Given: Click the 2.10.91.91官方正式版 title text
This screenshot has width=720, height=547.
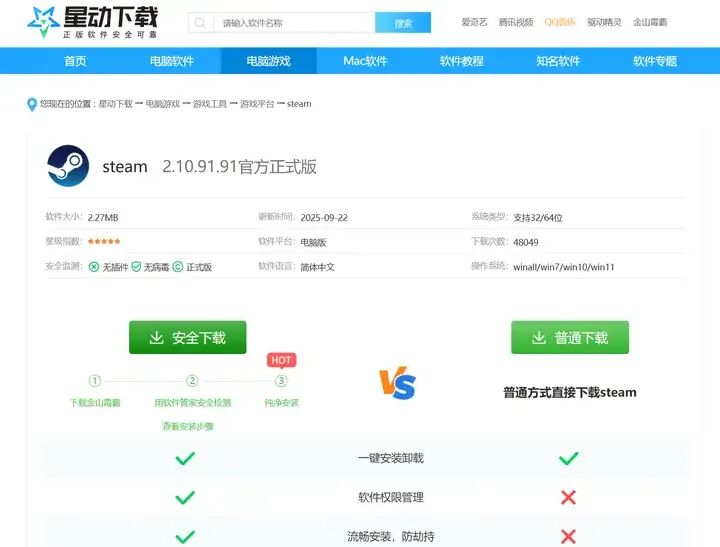Looking at the screenshot, I should point(239,166).
